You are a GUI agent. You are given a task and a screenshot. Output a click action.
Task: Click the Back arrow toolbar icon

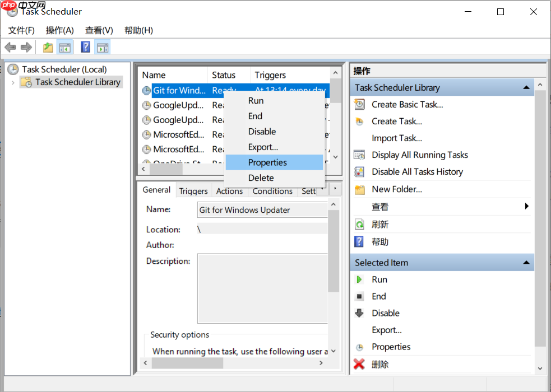10,47
